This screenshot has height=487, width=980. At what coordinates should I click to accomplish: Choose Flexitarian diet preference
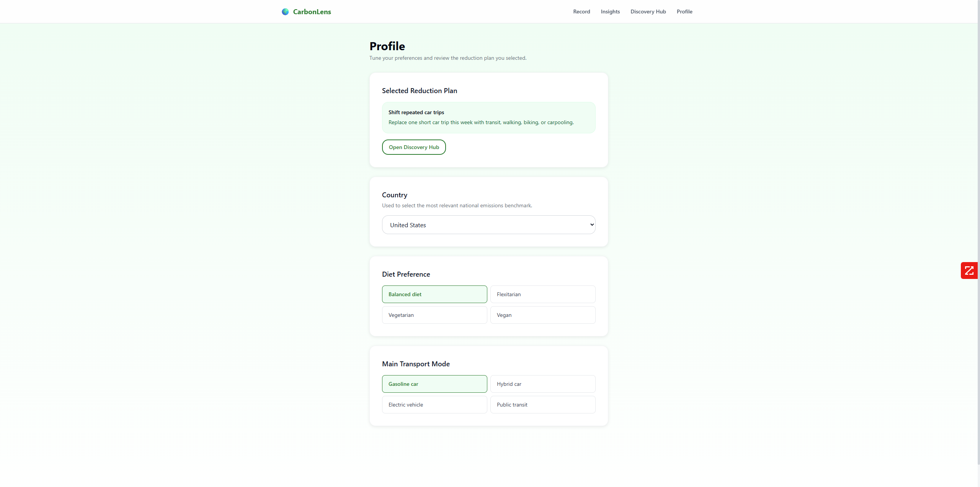543,294
